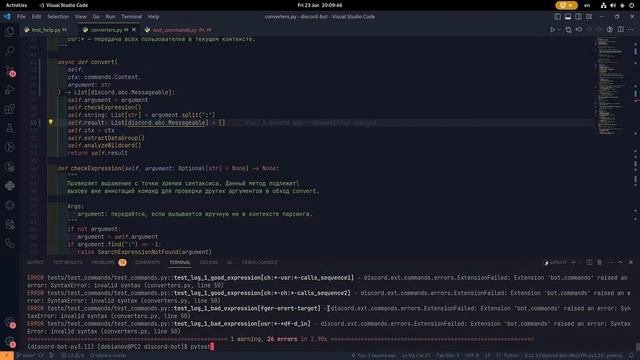Viewport: 640px width, 360px height.
Task: Click fold gutter beside async def convert
Action: (43, 62)
